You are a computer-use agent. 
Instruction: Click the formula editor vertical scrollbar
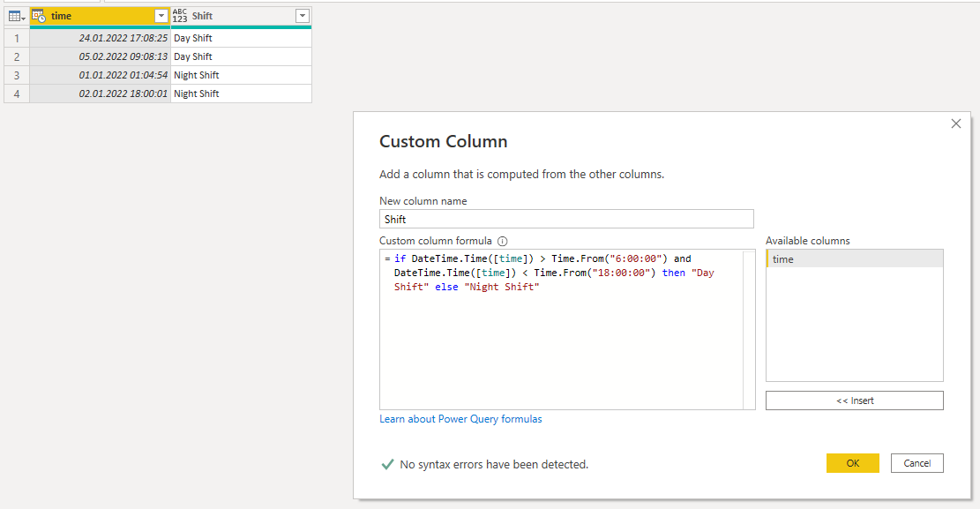(749, 330)
